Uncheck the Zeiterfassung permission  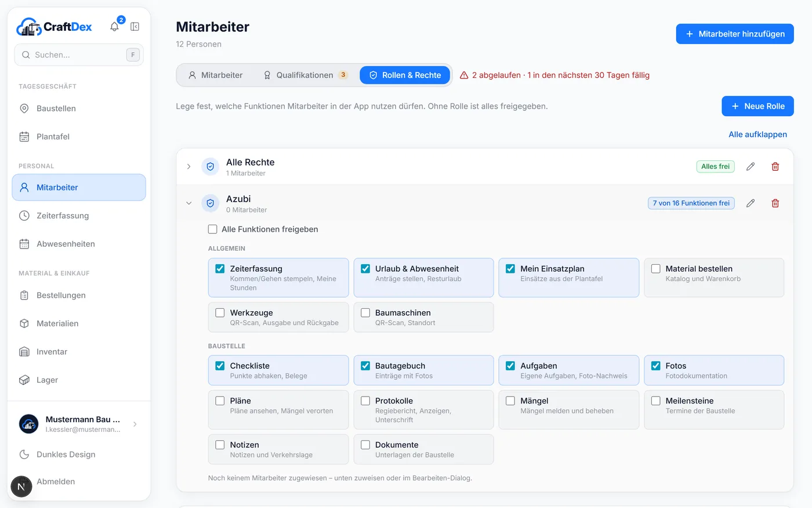220,269
